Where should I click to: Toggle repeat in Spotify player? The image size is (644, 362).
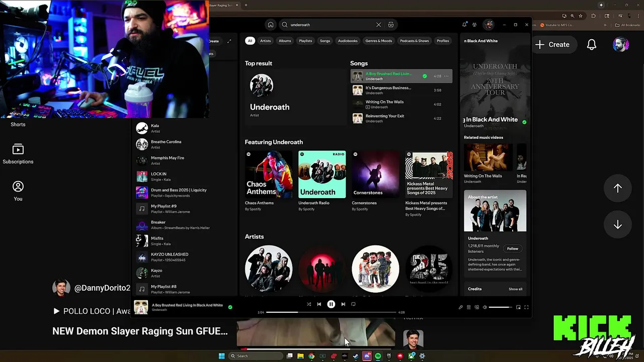click(353, 304)
